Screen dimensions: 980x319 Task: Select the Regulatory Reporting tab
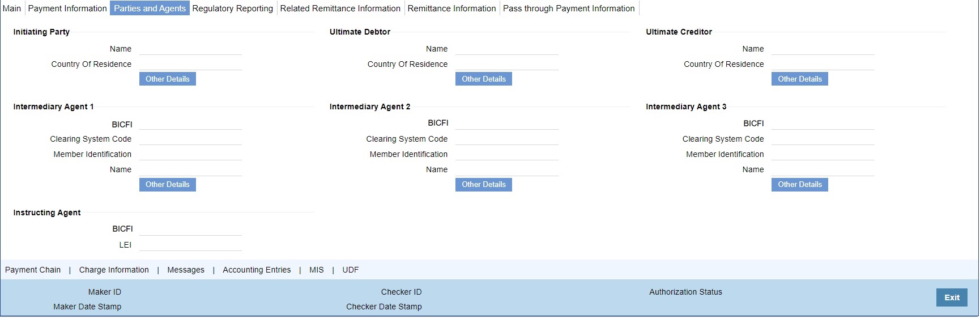tap(232, 8)
